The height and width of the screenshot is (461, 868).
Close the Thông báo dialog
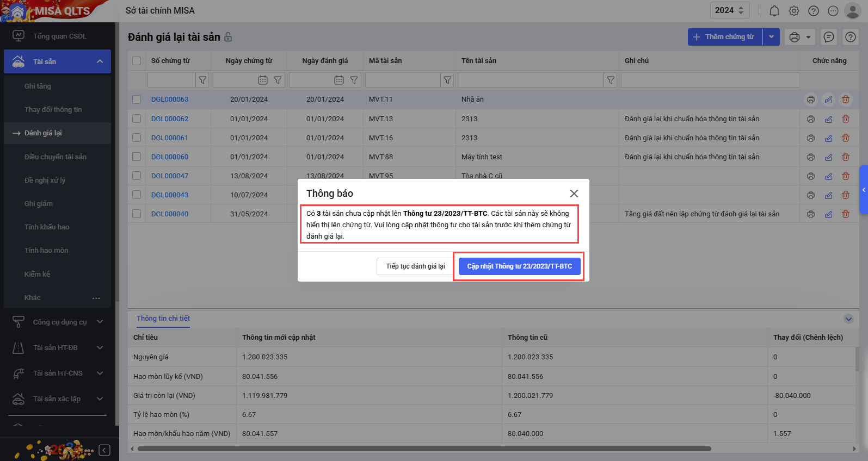pos(574,194)
